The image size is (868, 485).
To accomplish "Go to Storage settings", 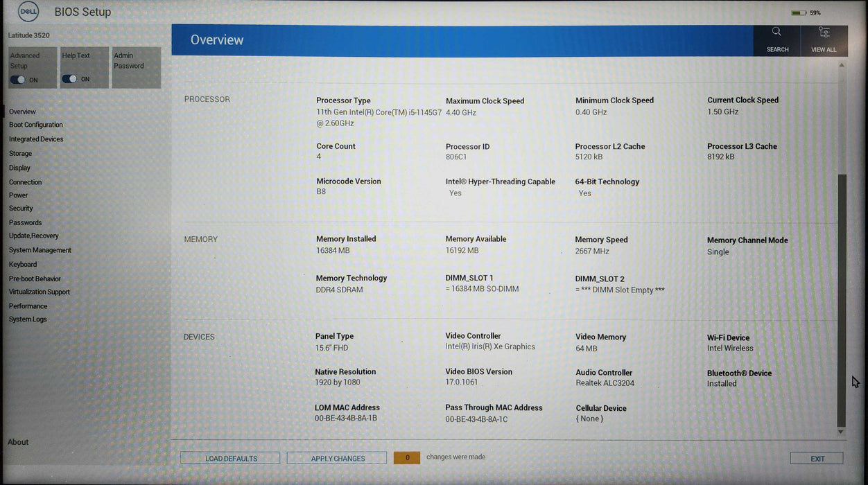I will pos(21,154).
